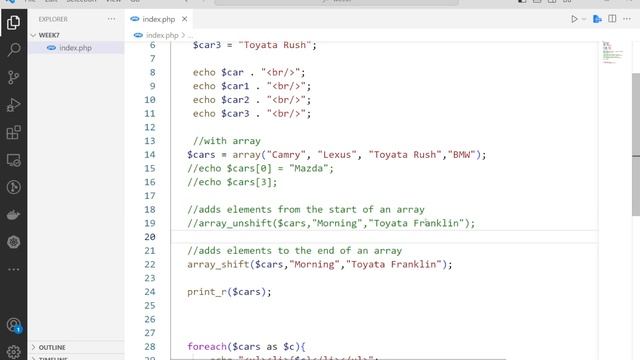The width and height of the screenshot is (640, 360).
Task: Click line number 28 in the gutter
Action: [150, 347]
